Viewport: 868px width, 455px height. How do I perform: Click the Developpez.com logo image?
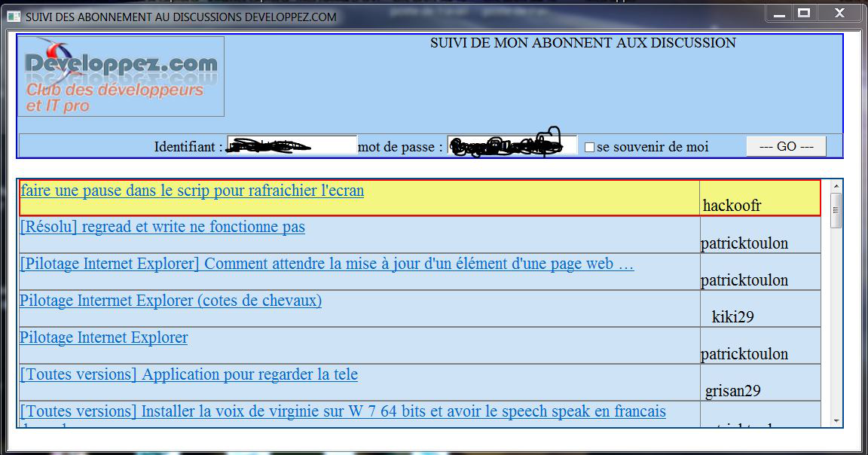(121, 76)
